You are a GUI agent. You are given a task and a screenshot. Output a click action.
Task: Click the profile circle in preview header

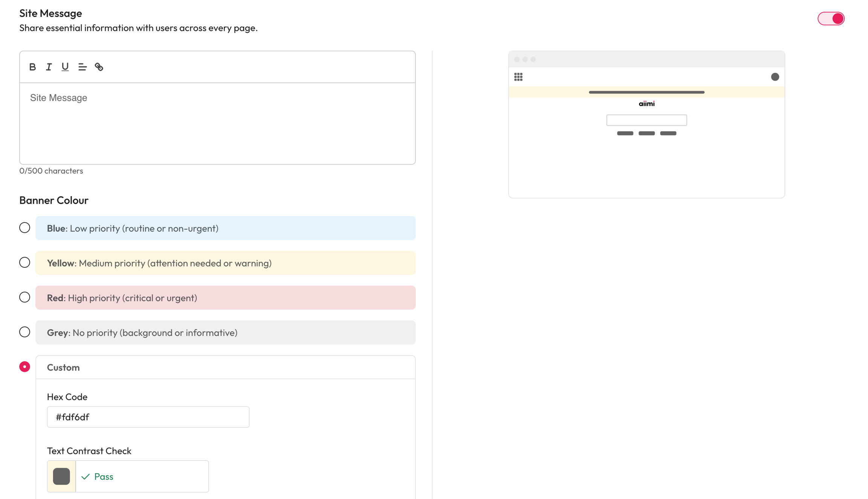pyautogui.click(x=775, y=77)
